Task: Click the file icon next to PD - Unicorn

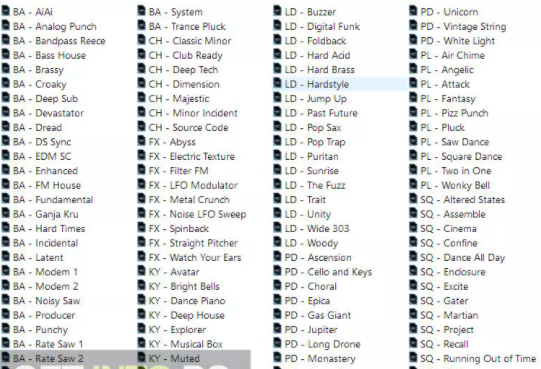Action: 413,11
